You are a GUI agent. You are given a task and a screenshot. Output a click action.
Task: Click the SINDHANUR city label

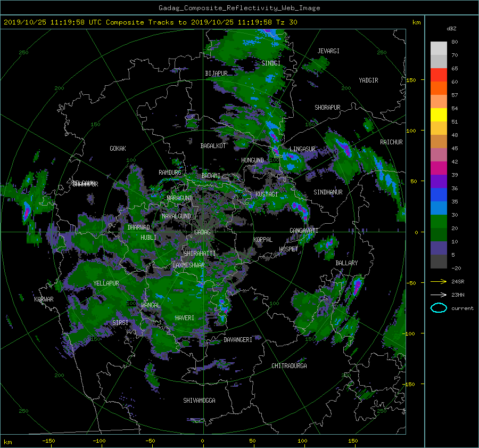point(328,192)
